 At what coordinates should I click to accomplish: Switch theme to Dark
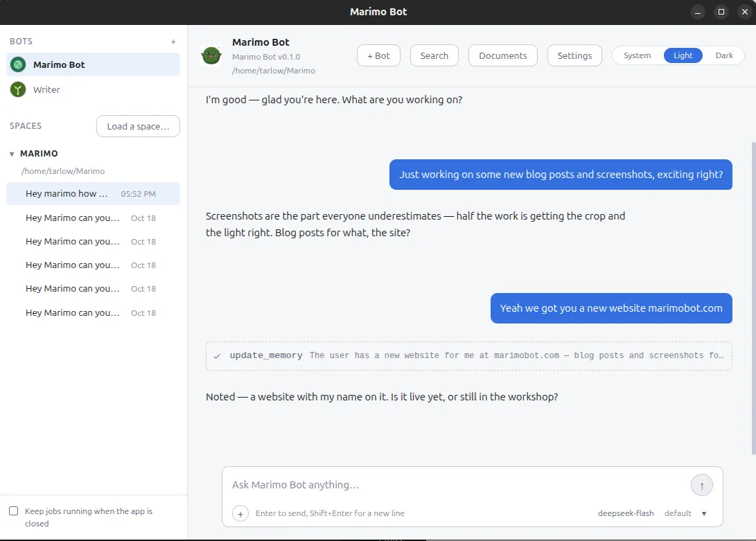pyautogui.click(x=723, y=55)
